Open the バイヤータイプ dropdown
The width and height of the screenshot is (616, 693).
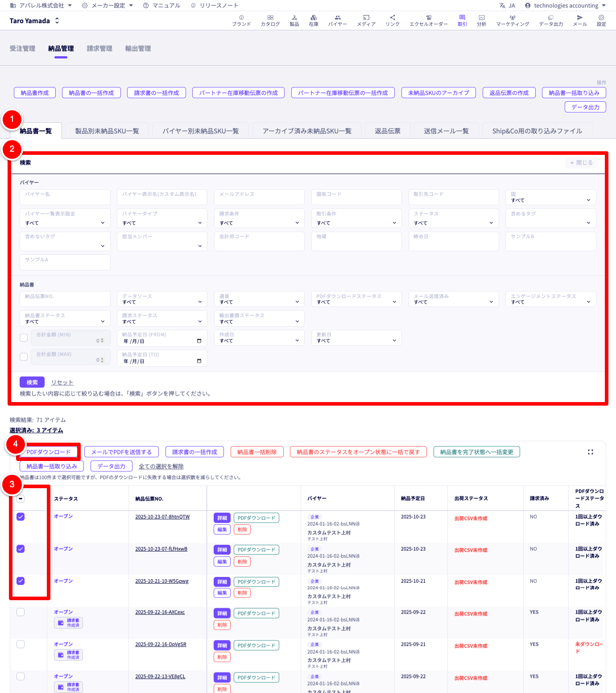(x=162, y=218)
